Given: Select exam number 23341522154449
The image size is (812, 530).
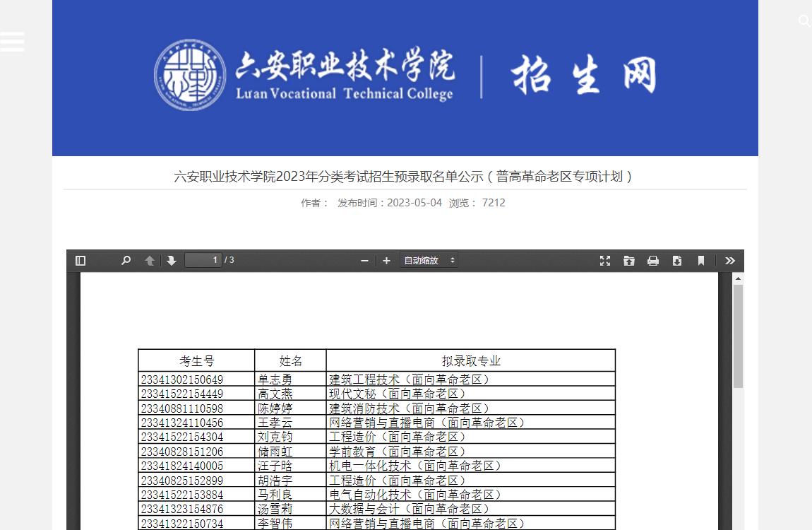Looking at the screenshot, I should point(182,394).
